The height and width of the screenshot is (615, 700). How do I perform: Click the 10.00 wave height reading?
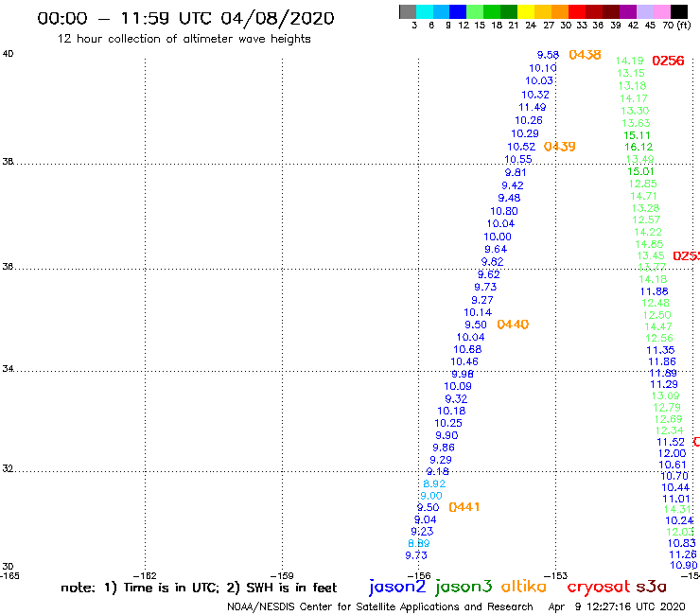[498, 237]
